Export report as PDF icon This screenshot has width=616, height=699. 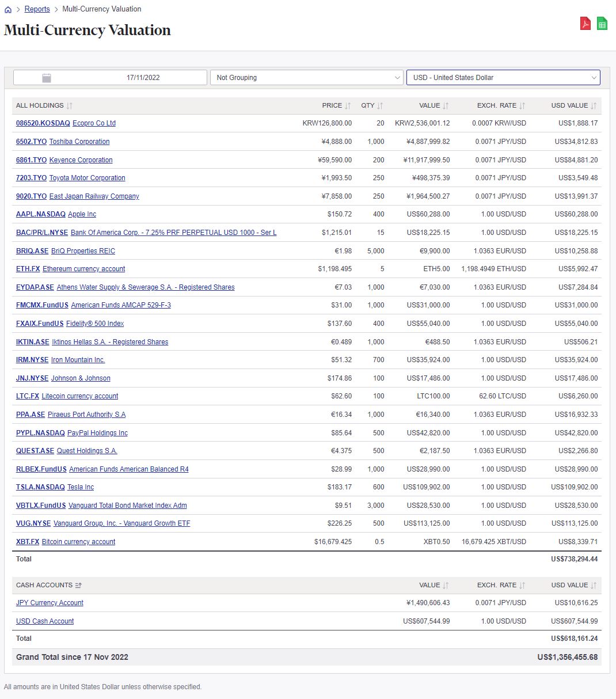point(585,24)
